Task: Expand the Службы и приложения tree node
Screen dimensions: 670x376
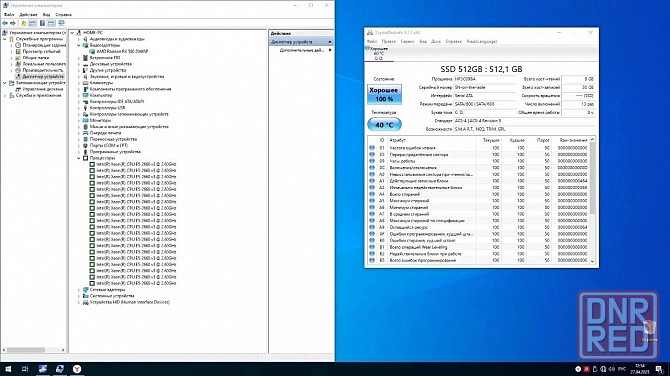Action: (5, 95)
